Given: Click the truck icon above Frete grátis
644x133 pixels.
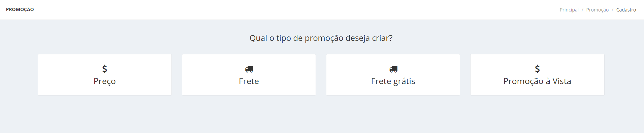Looking at the screenshot, I should 393,69.
